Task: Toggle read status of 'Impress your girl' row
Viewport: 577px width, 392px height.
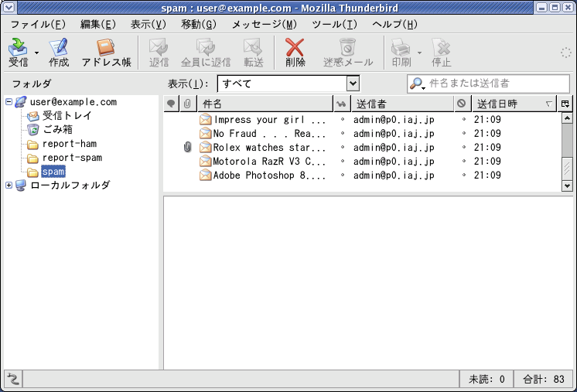Action: point(343,119)
